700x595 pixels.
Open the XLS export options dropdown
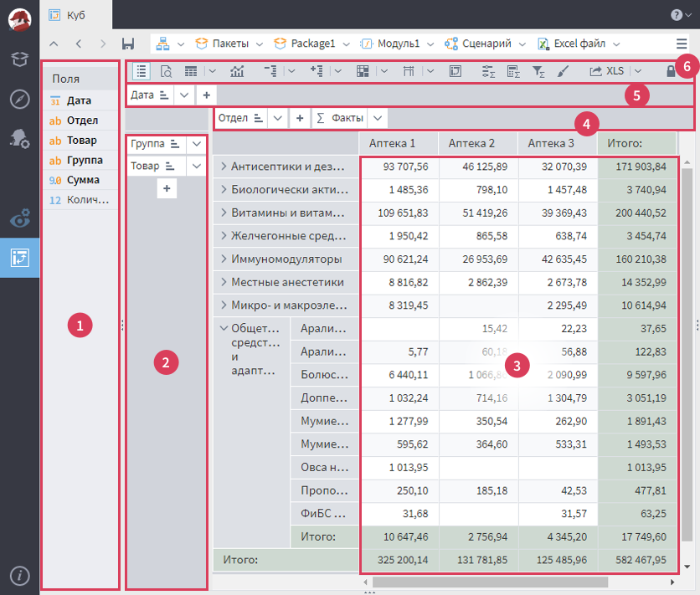[x=638, y=71]
